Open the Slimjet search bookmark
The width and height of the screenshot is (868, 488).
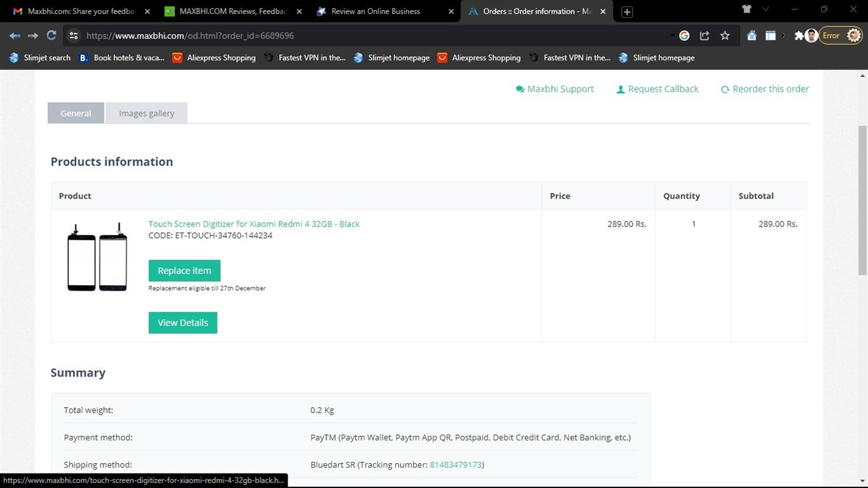[x=39, y=58]
